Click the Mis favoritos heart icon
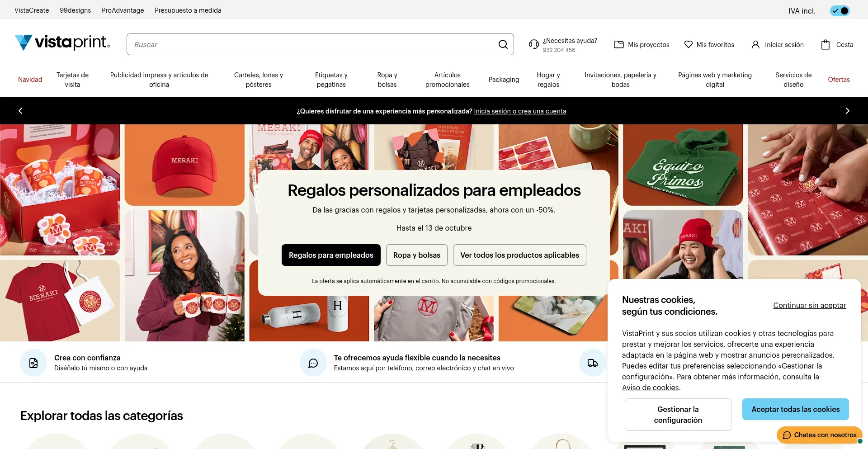Screen dimensions: 868x449 coord(688,44)
